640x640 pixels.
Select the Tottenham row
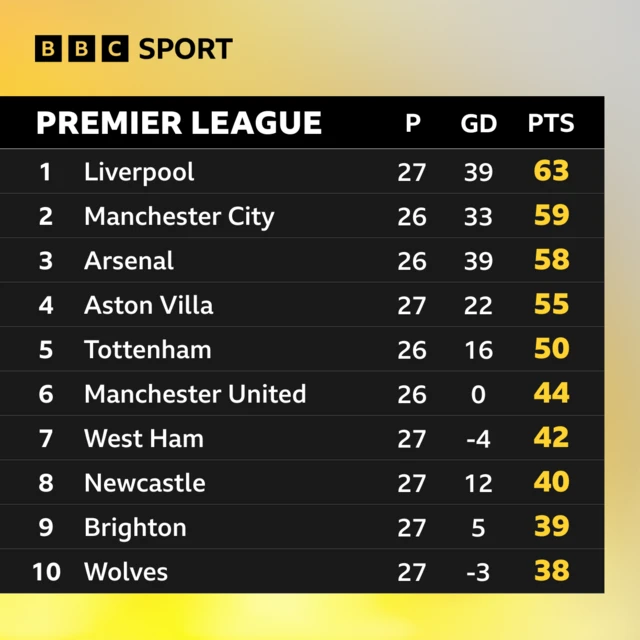pyautogui.click(x=302, y=349)
